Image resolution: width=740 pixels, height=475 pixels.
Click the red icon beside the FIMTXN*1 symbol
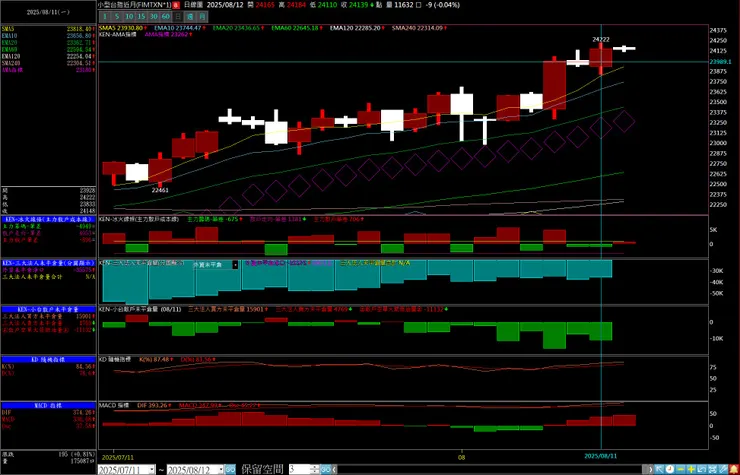(x=176, y=5)
